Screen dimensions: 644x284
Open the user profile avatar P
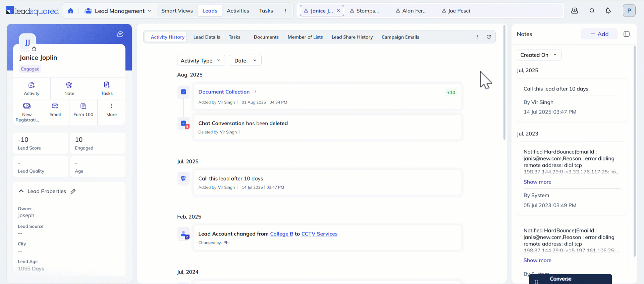point(629,11)
